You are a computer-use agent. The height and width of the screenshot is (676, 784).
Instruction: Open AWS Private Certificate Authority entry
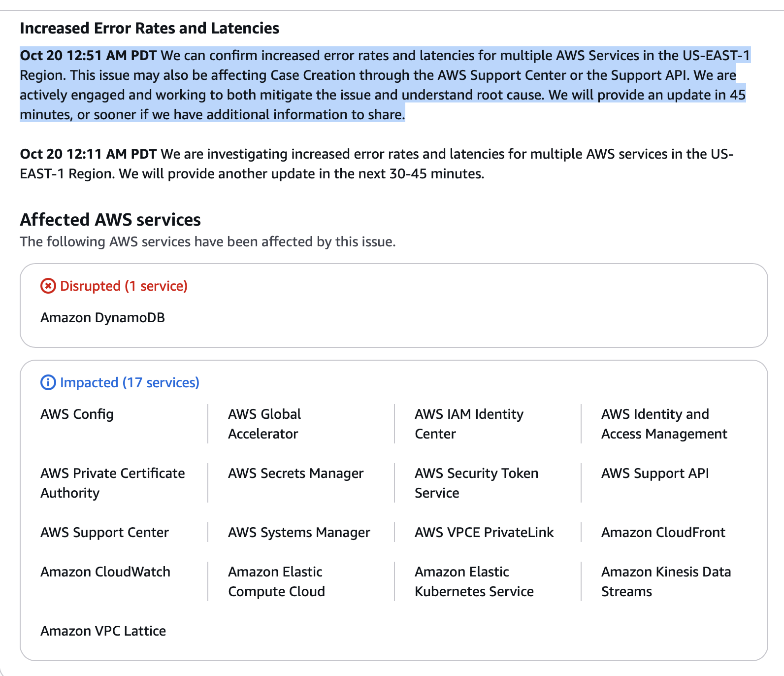pos(112,483)
